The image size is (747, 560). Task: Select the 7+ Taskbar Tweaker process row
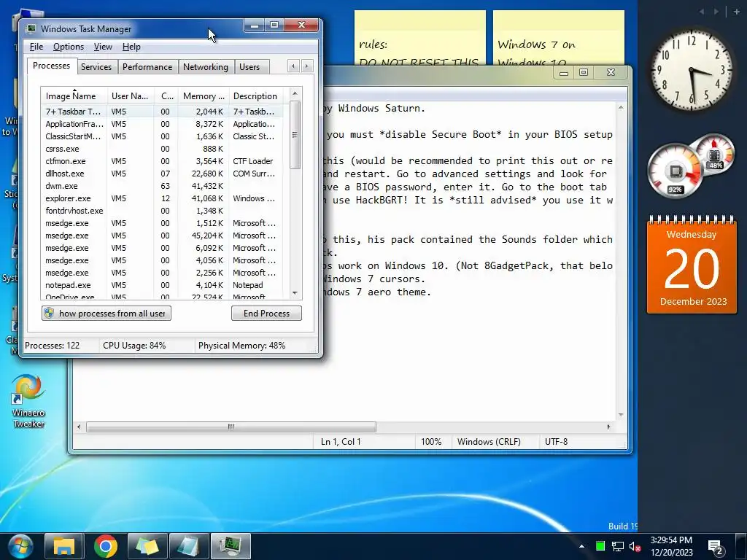(x=162, y=112)
